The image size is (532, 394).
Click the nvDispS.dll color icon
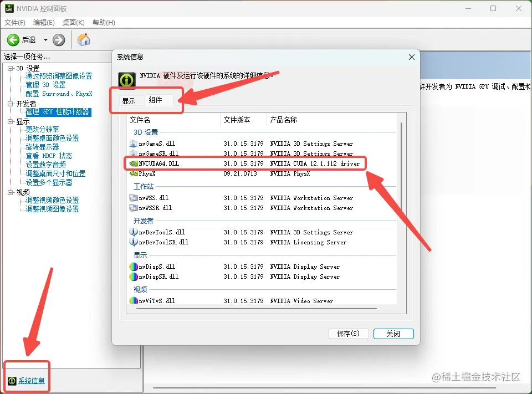pyautogui.click(x=134, y=267)
